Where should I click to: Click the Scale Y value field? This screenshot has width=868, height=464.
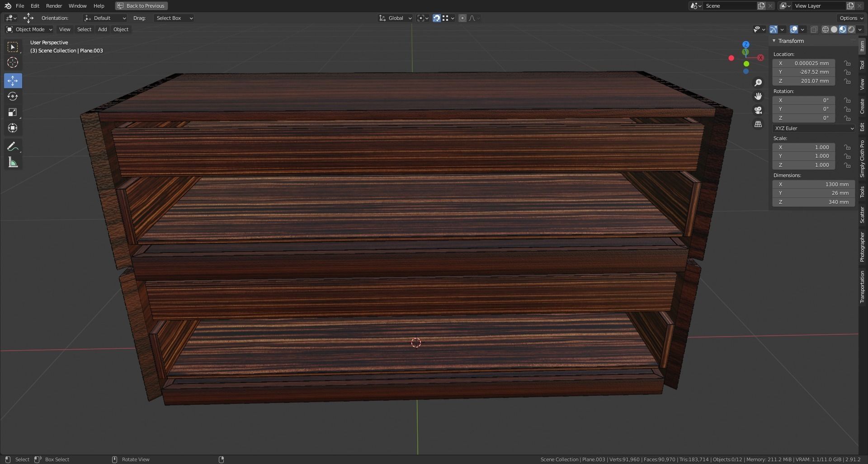point(803,156)
